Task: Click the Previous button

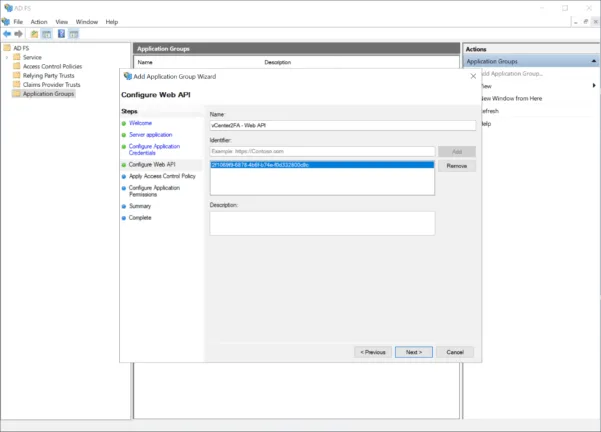Action: pos(373,352)
